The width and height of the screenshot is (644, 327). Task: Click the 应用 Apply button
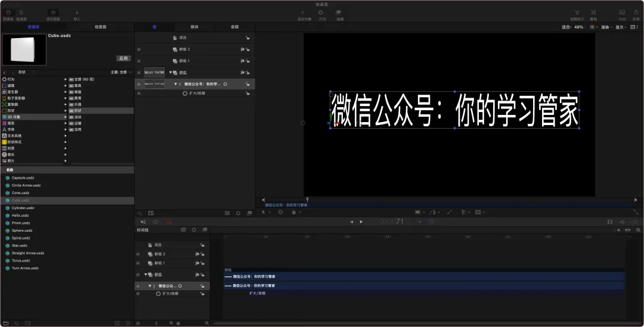(123, 58)
